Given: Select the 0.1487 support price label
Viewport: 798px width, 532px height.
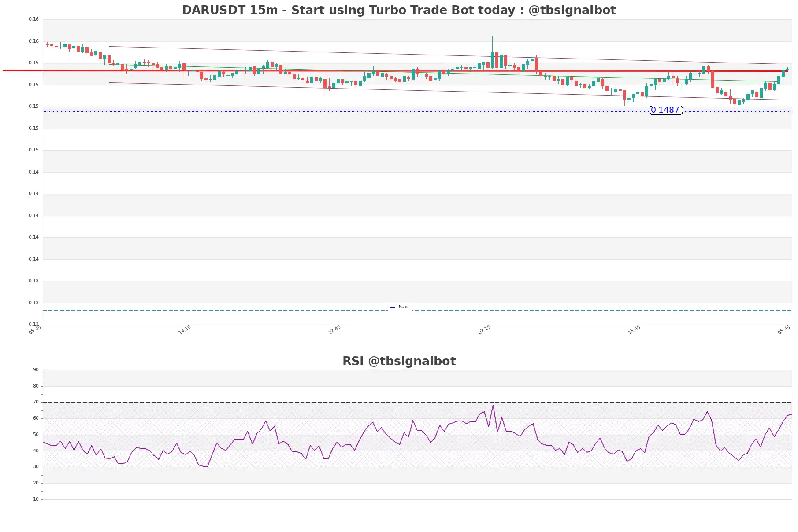Looking at the screenshot, I should 666,110.
